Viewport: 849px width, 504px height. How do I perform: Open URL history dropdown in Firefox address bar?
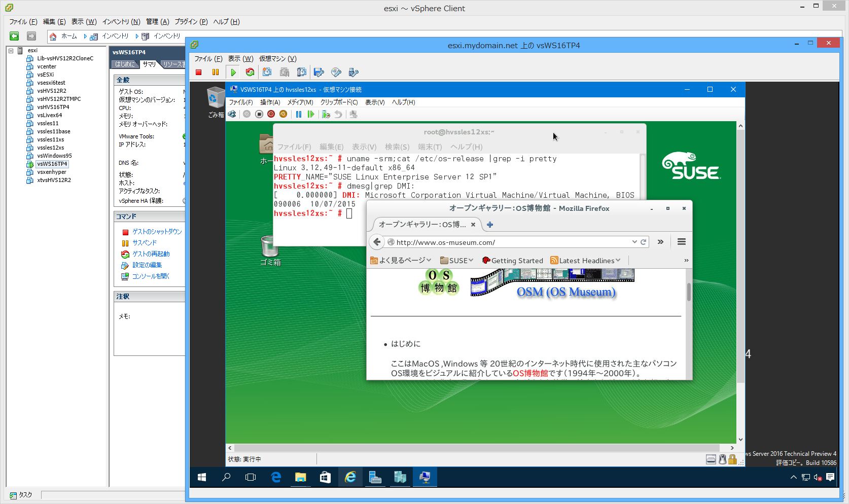click(634, 242)
